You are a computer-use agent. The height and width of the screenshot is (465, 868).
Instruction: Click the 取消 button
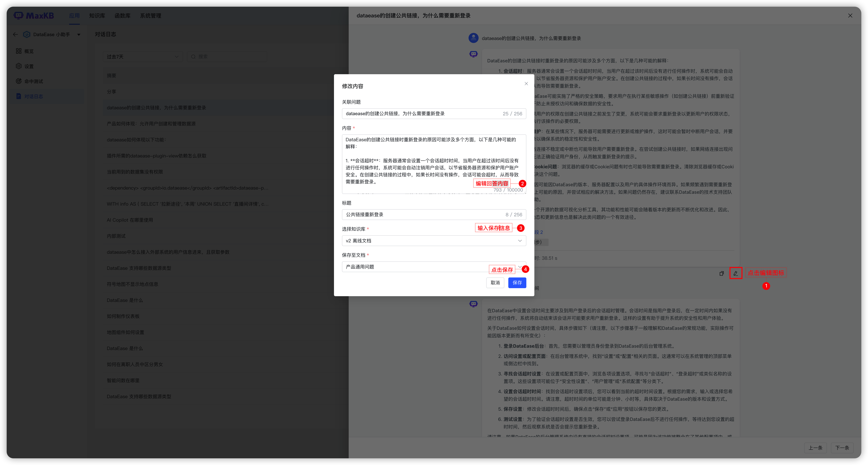tap(495, 283)
